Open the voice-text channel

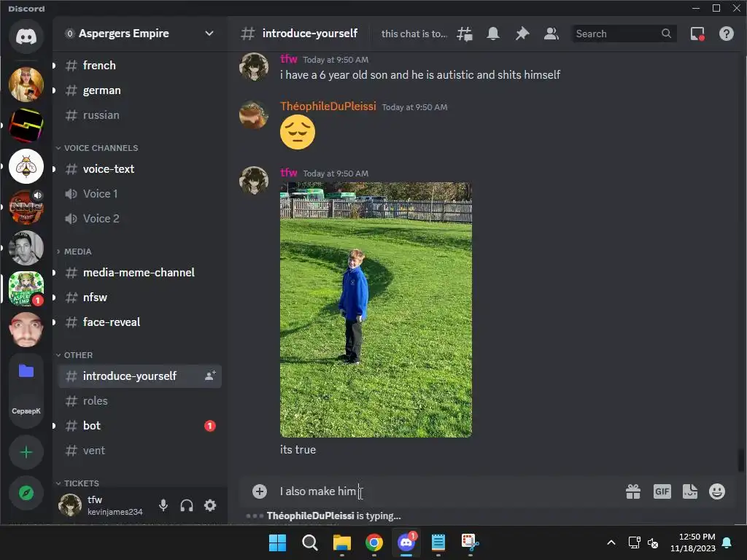click(139, 169)
